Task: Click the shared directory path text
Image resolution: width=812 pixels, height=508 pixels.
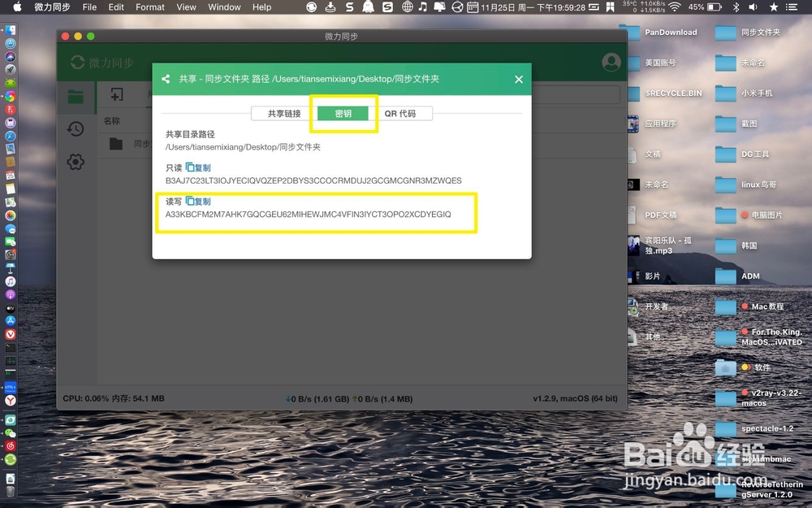Action: pos(243,147)
